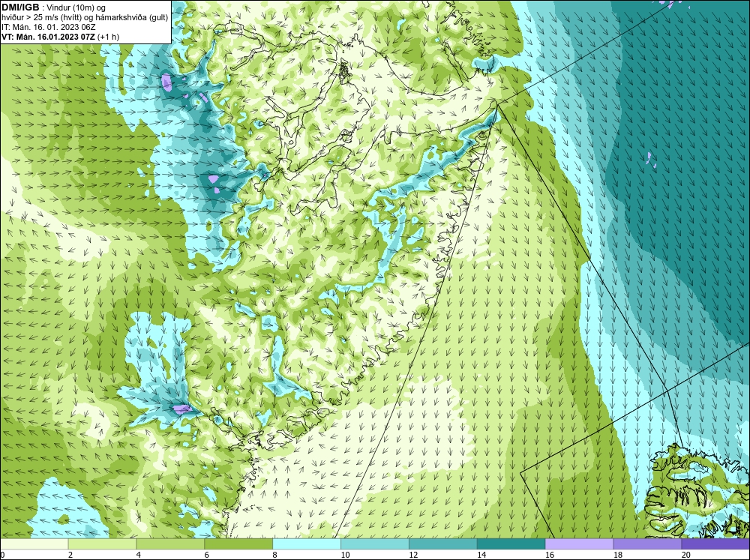
Task: Click the '16' legend scale label
Action: [x=550, y=555]
